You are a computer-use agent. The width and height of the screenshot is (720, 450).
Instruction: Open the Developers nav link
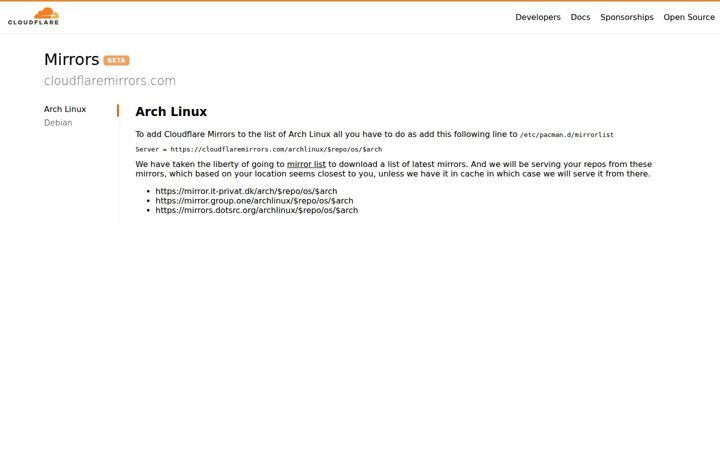click(538, 17)
